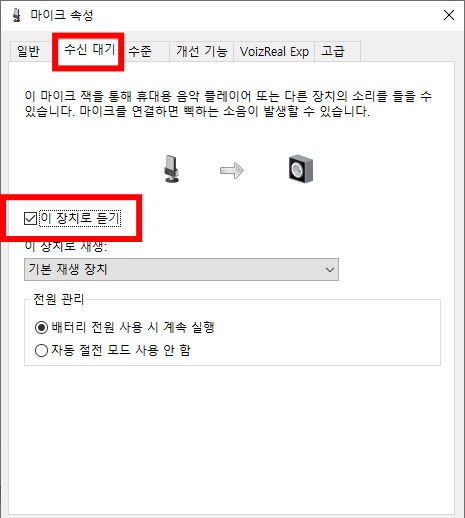Switch to the 일반 tab
Screen dimensions: 465x518
[28, 52]
